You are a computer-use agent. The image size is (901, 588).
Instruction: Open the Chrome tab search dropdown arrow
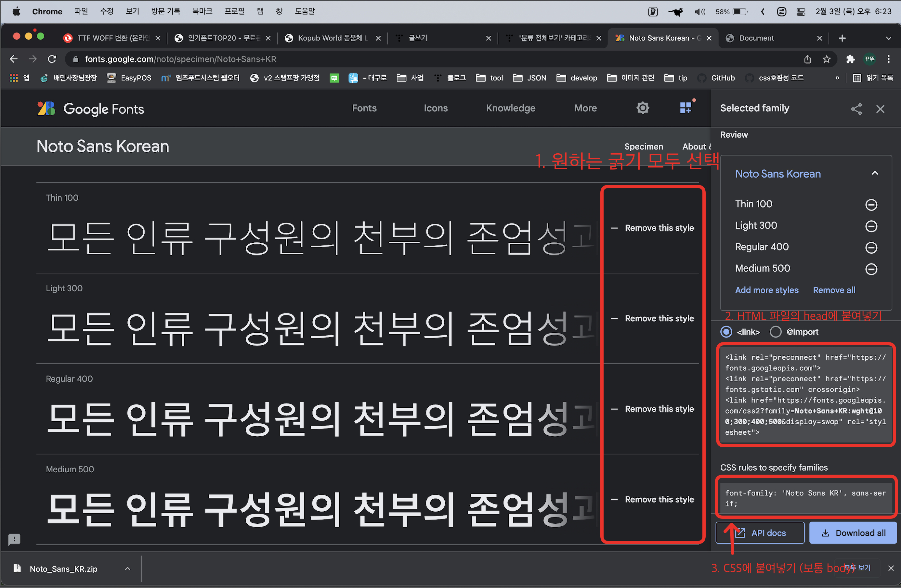click(x=889, y=38)
